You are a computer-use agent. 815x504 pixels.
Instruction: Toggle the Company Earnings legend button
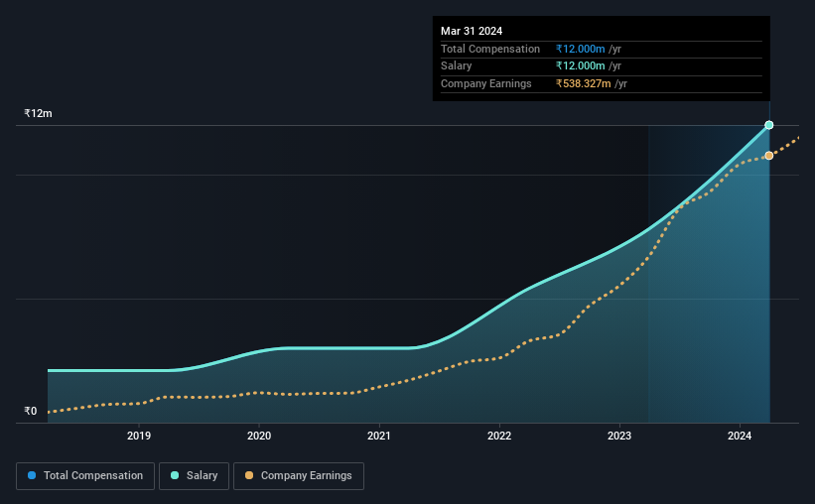pyautogui.click(x=299, y=476)
